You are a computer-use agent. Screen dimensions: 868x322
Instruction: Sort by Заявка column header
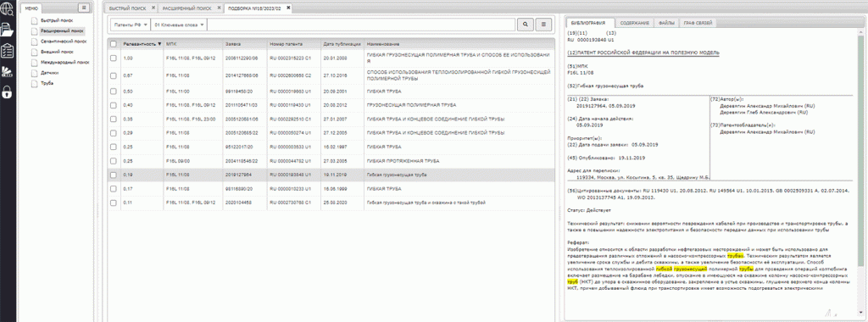point(245,44)
